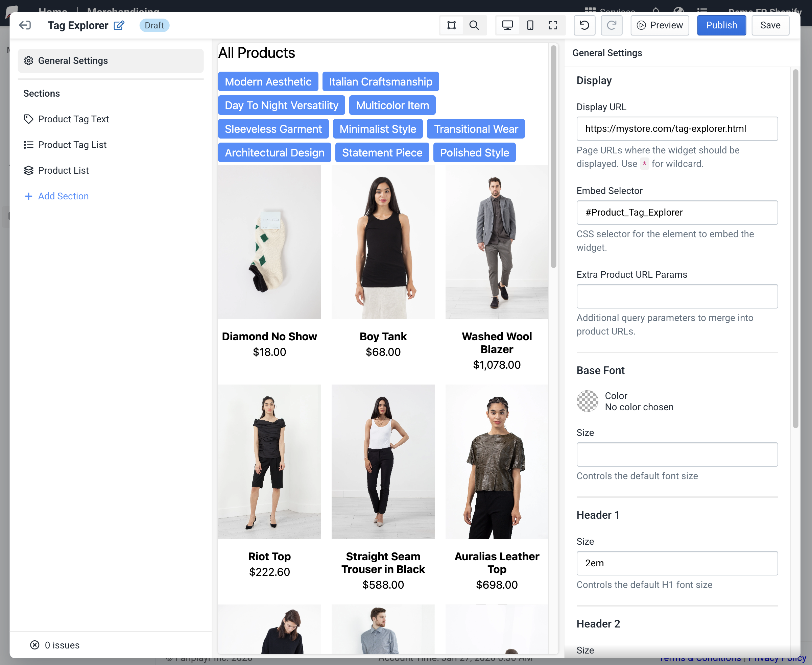Image resolution: width=812 pixels, height=665 pixels.
Task: Select the Italian Craftsmanship tag
Action: click(381, 81)
